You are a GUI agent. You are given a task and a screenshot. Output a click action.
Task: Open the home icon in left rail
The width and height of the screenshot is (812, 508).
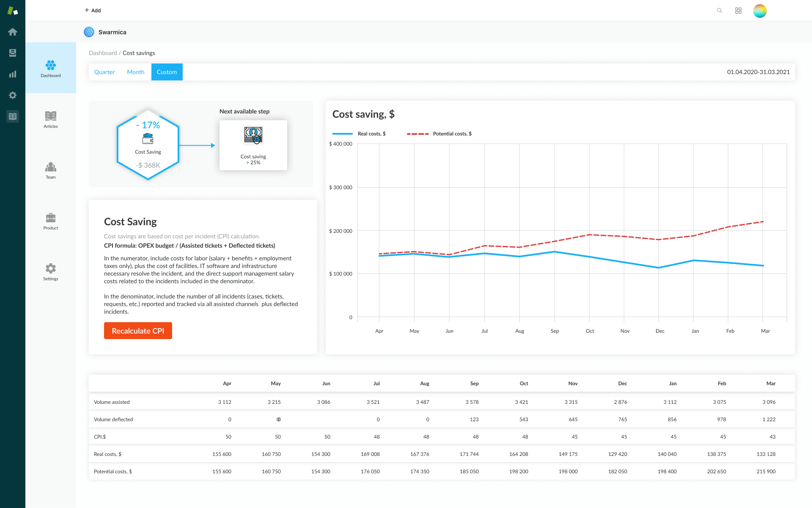pyautogui.click(x=13, y=32)
